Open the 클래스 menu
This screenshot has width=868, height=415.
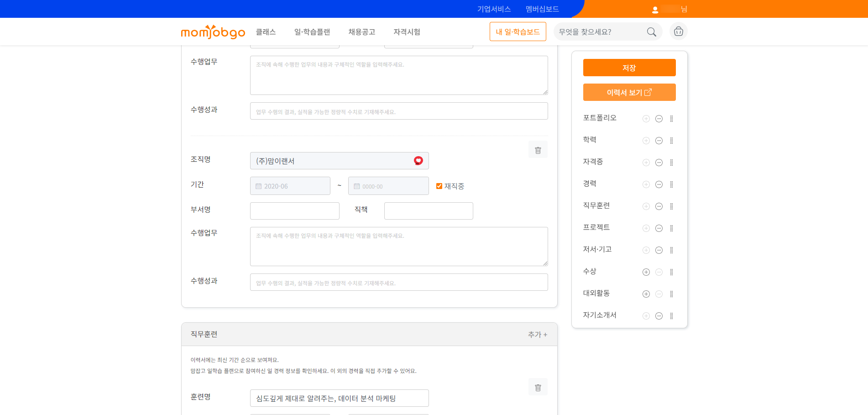(266, 32)
